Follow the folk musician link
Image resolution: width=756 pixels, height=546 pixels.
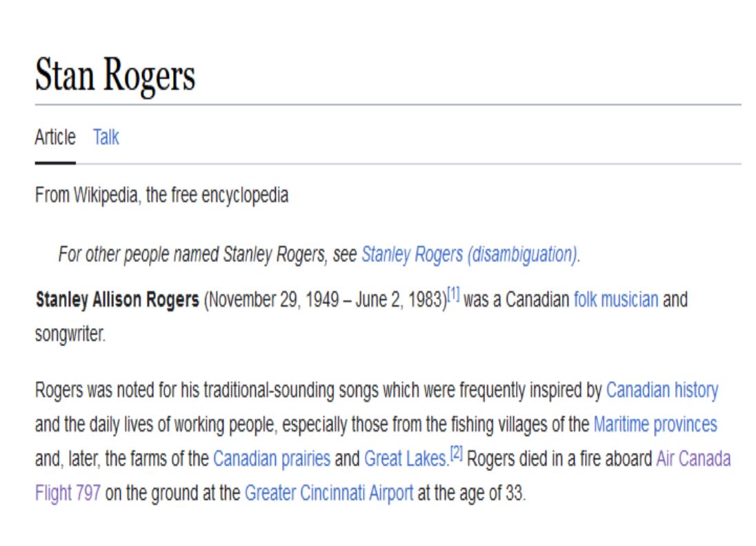click(x=615, y=301)
